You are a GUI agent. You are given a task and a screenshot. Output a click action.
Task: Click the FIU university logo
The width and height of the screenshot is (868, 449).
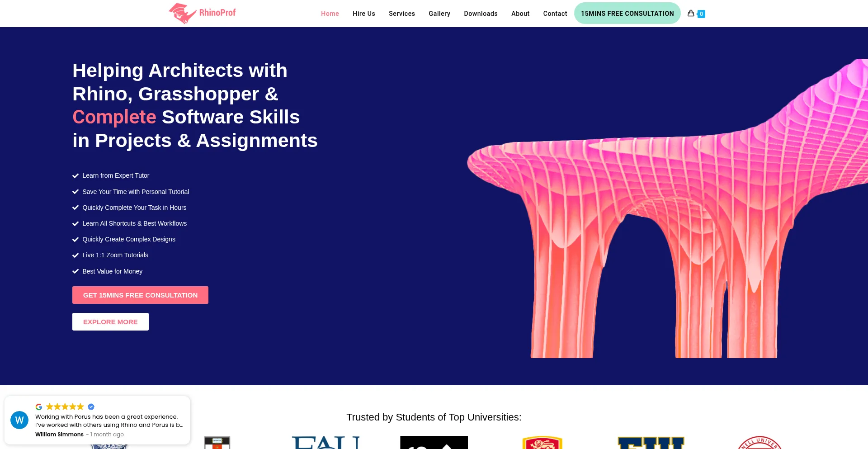point(651,442)
